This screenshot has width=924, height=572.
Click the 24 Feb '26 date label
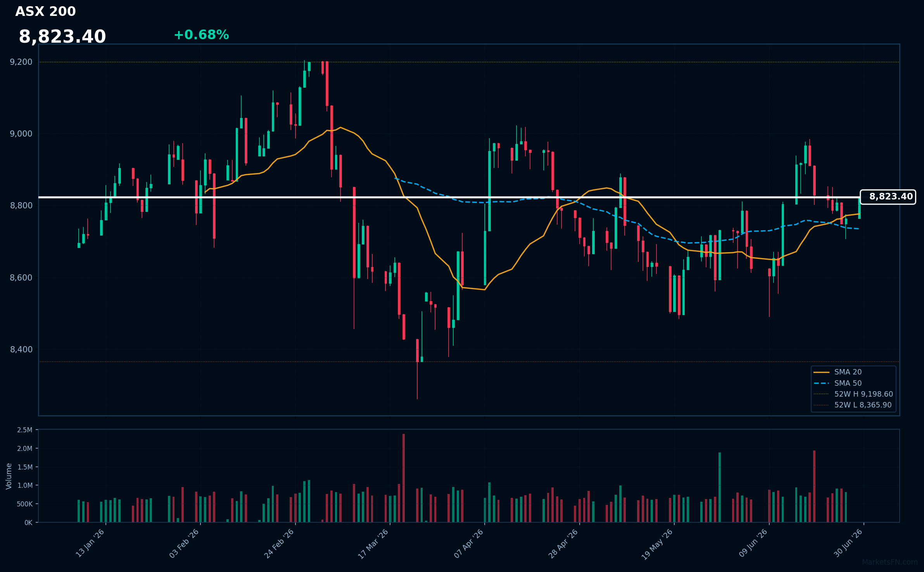point(279,543)
